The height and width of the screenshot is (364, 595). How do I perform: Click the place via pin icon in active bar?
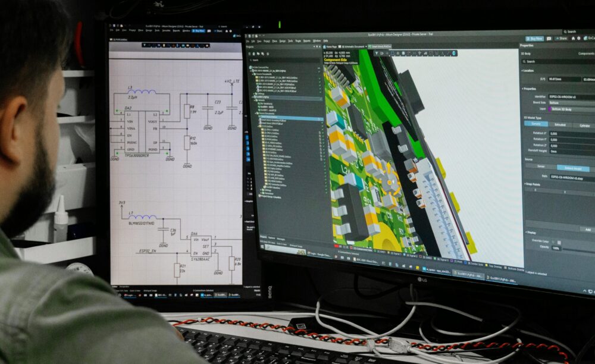point(419,54)
